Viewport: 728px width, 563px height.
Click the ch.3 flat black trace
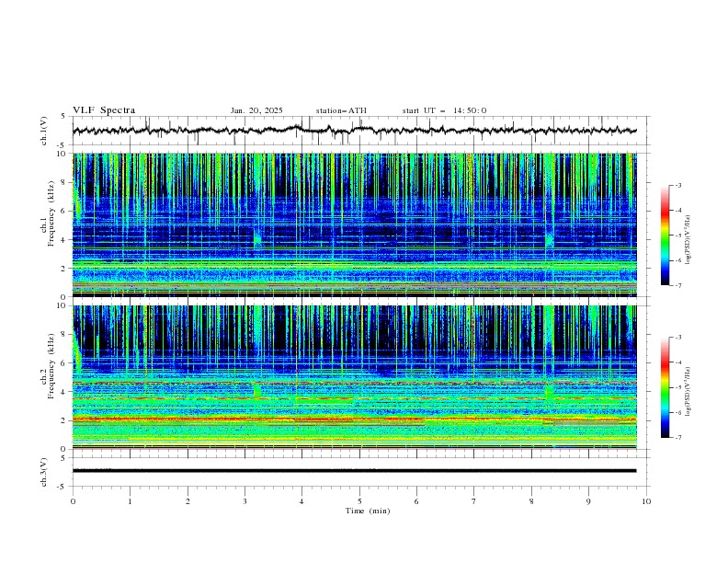click(354, 471)
